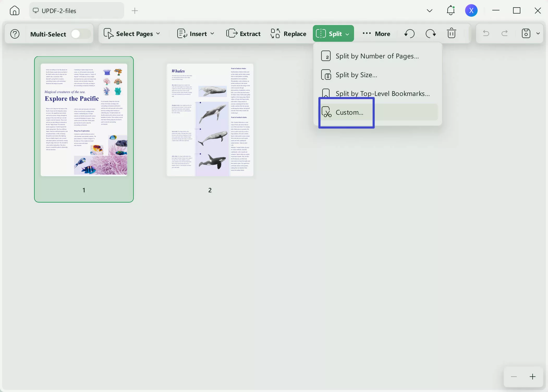Click the More button
This screenshot has width=548, height=392.
pos(376,33)
